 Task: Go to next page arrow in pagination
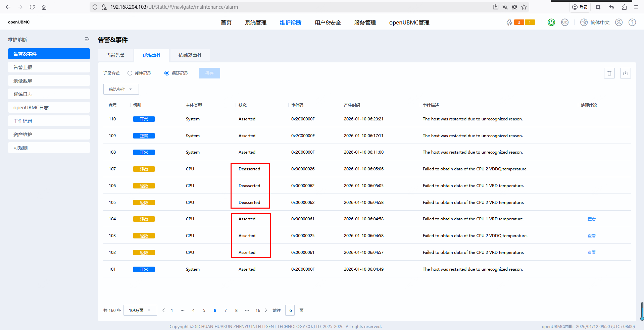pyautogui.click(x=266, y=310)
